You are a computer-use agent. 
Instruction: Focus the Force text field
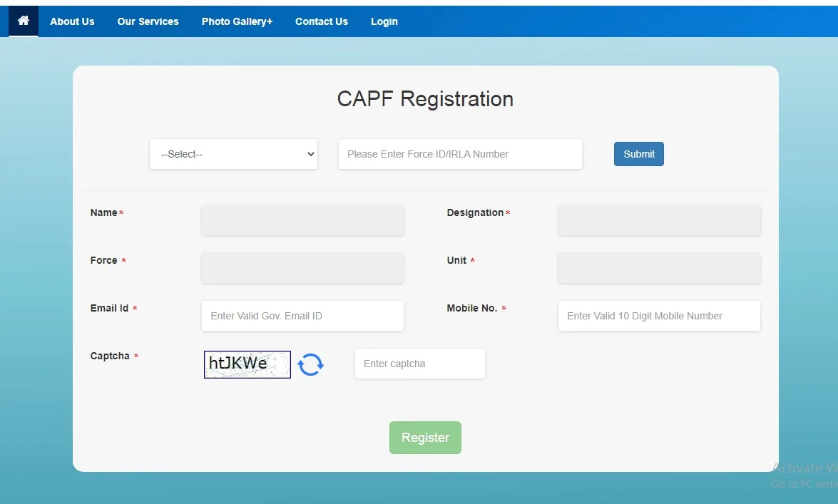pos(302,268)
